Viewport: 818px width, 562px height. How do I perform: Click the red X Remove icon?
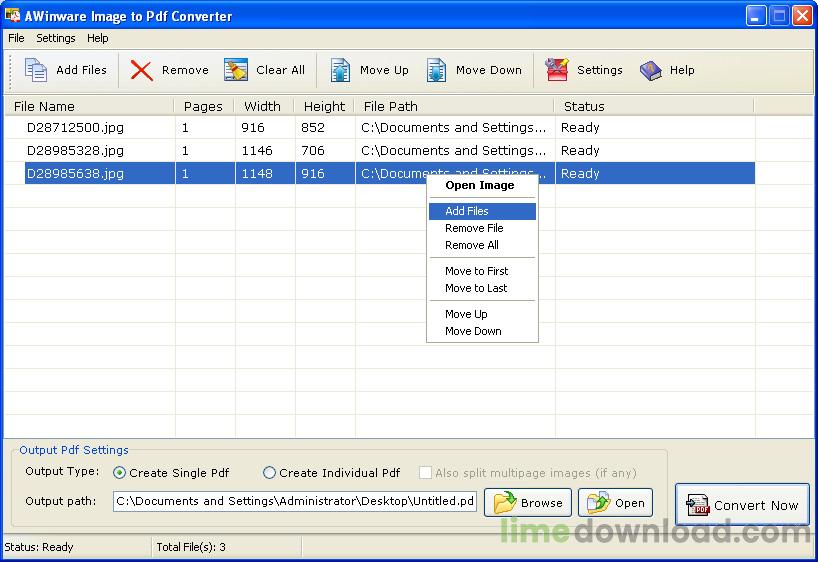141,70
